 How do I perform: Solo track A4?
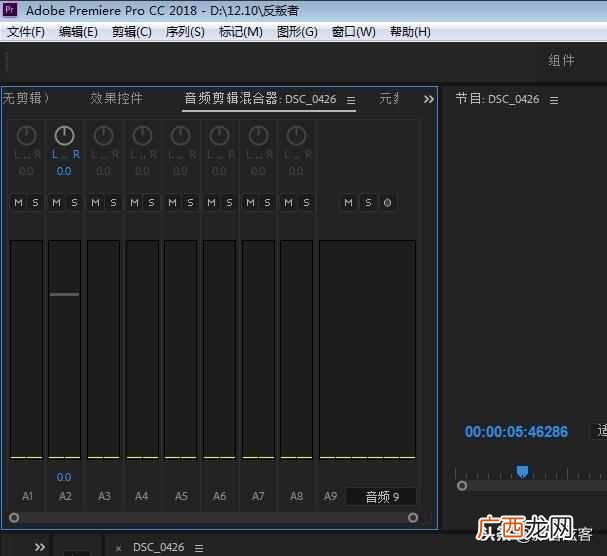[152, 202]
